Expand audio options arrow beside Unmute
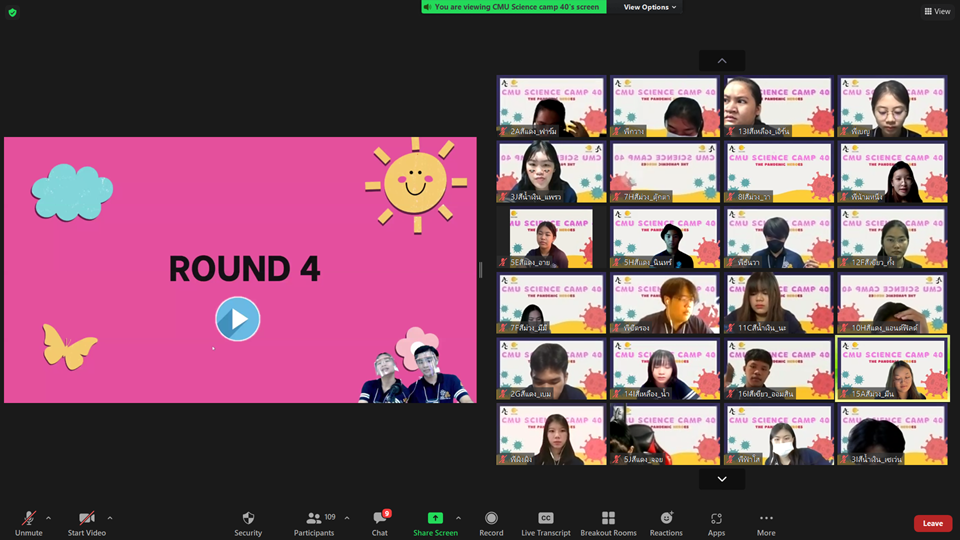 tap(48, 518)
